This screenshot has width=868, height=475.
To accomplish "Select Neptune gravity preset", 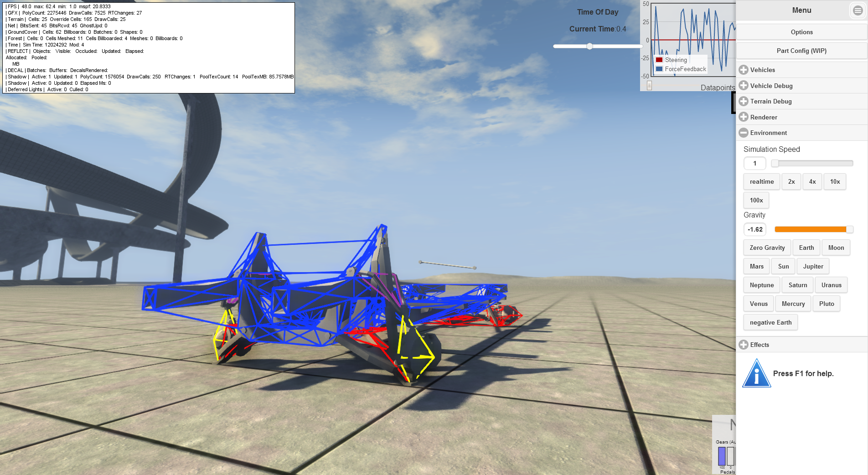I will click(762, 285).
